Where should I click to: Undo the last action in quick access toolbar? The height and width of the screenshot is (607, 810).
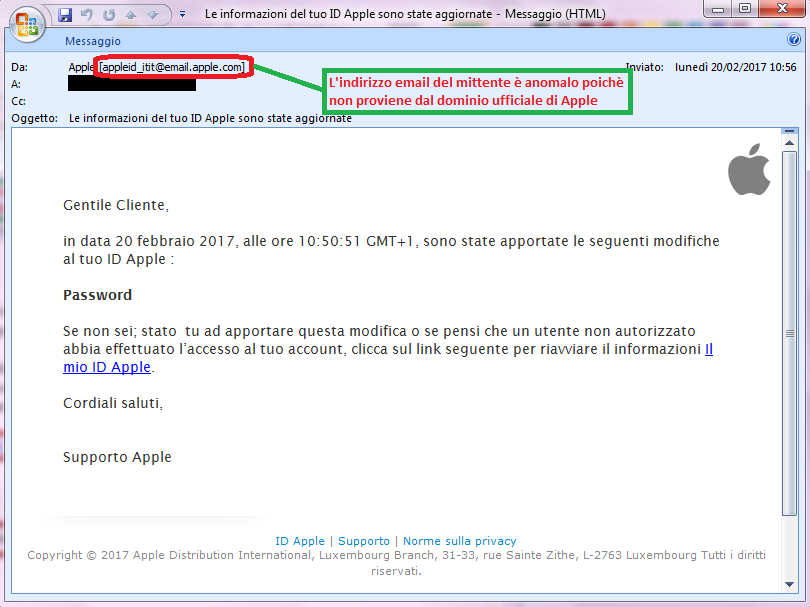pos(87,14)
